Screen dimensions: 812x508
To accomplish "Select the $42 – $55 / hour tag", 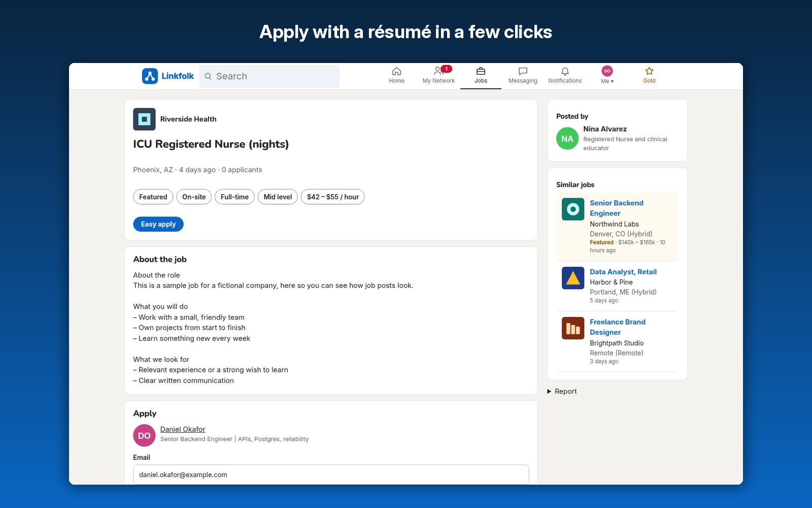I will (333, 197).
